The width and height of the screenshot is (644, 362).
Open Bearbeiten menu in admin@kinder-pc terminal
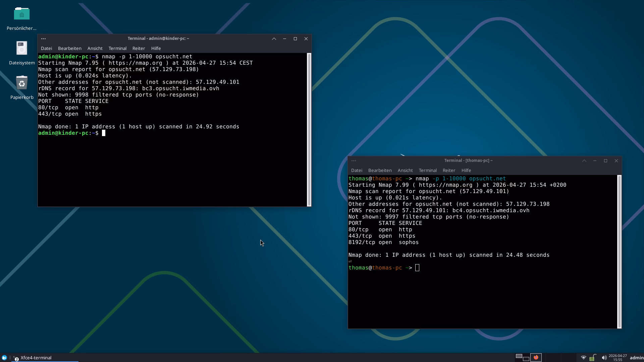pos(69,48)
